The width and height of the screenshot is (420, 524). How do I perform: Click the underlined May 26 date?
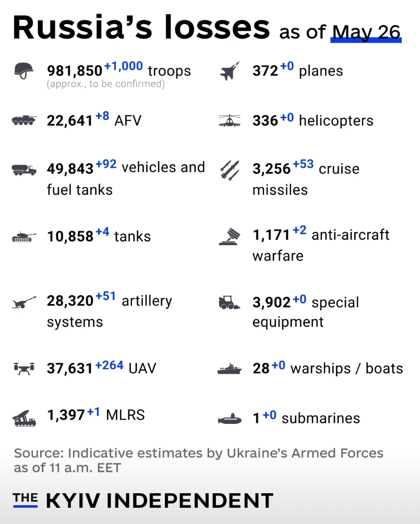pos(366,33)
